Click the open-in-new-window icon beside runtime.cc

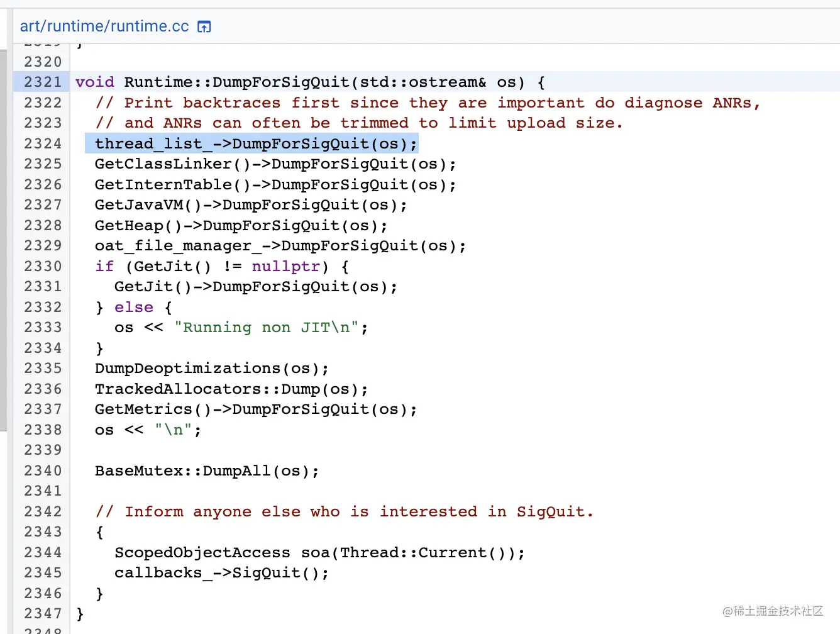(204, 26)
